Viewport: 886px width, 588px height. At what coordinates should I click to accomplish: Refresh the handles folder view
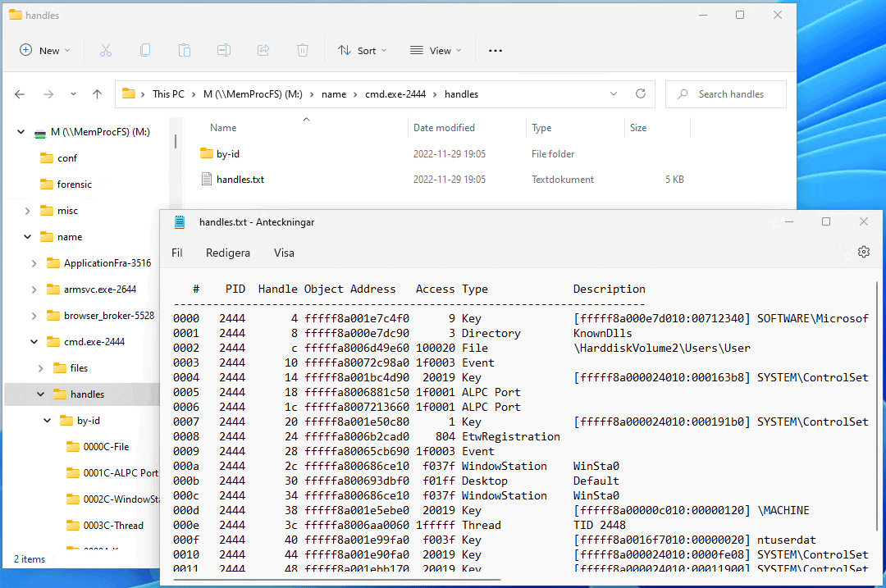pyautogui.click(x=641, y=93)
